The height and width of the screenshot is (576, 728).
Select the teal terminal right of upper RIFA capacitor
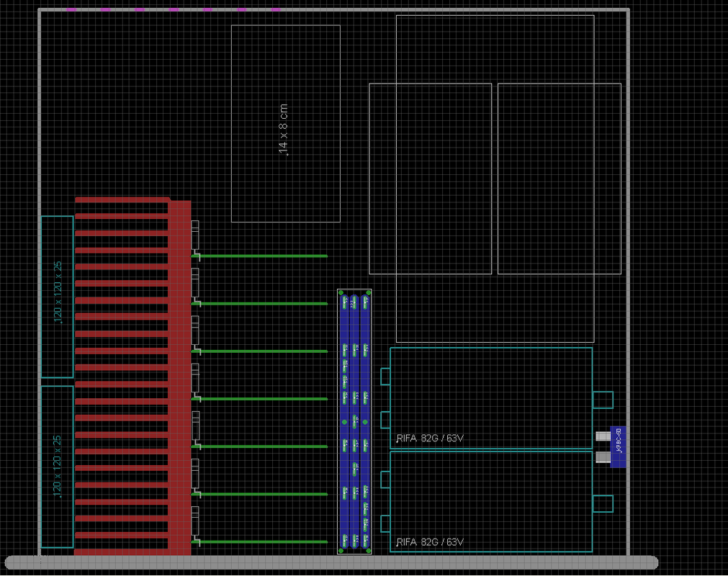tap(603, 400)
